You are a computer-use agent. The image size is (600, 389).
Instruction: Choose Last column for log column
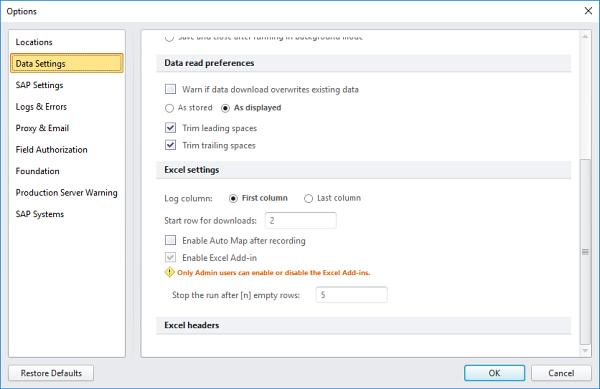pos(308,199)
